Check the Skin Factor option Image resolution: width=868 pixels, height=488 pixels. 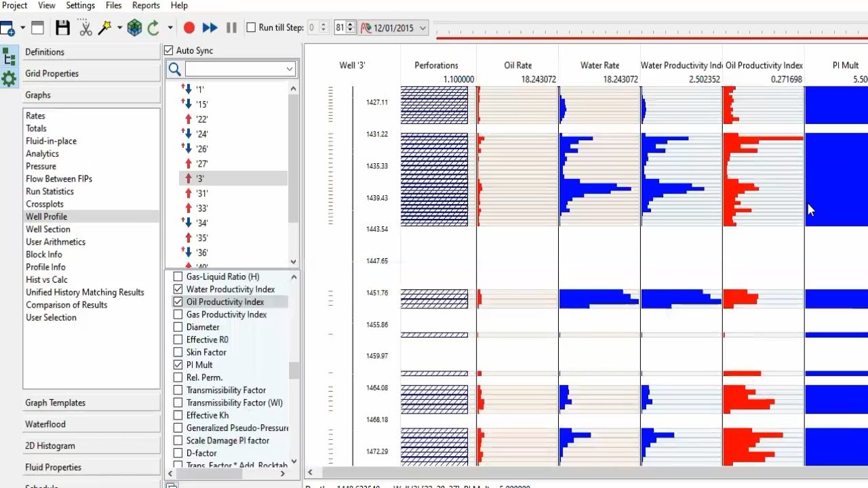tap(178, 352)
